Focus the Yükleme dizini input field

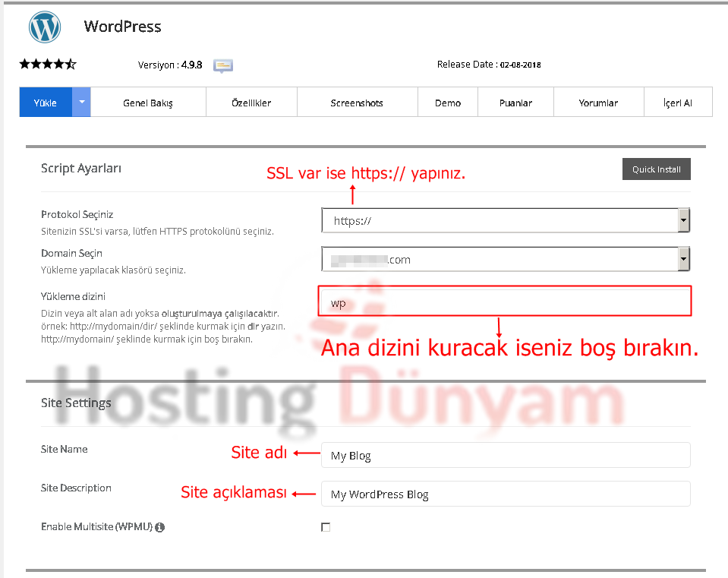505,301
